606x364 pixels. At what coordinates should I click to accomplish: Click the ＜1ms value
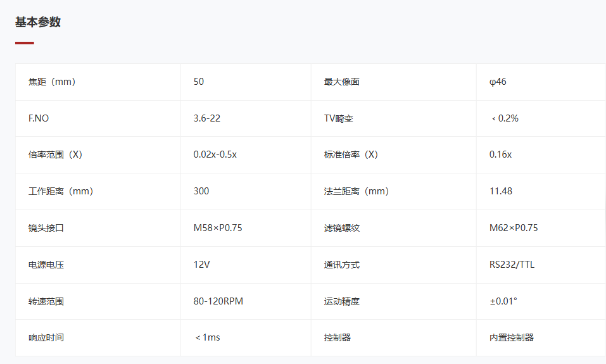(207, 337)
